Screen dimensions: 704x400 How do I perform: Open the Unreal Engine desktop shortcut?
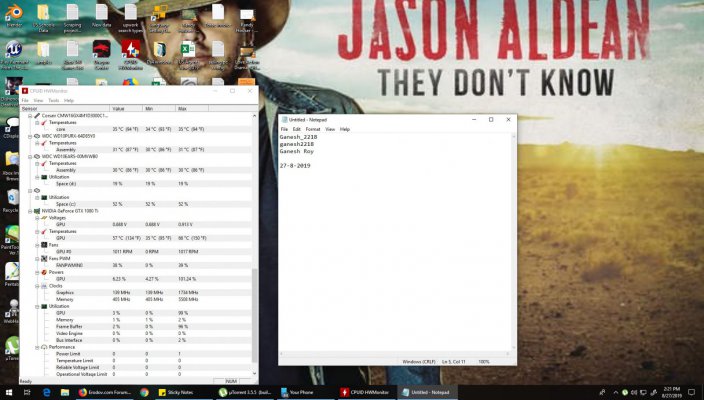(x=14, y=54)
